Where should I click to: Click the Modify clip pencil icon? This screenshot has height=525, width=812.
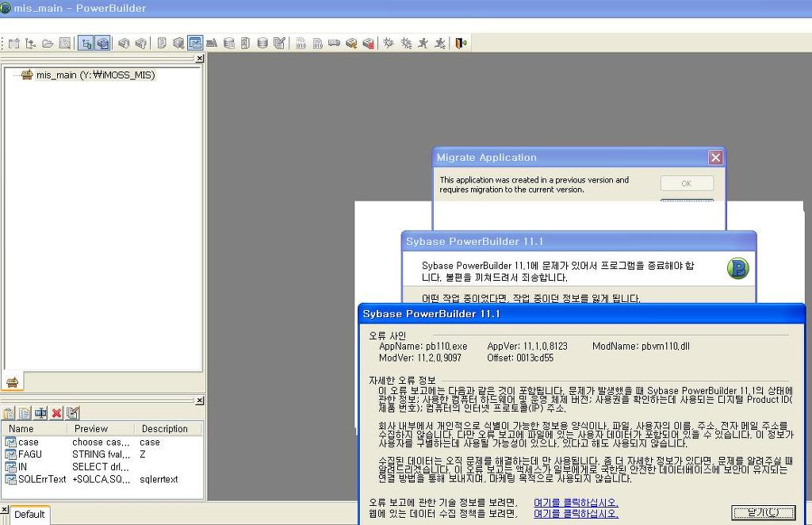pyautogui.click(x=73, y=413)
